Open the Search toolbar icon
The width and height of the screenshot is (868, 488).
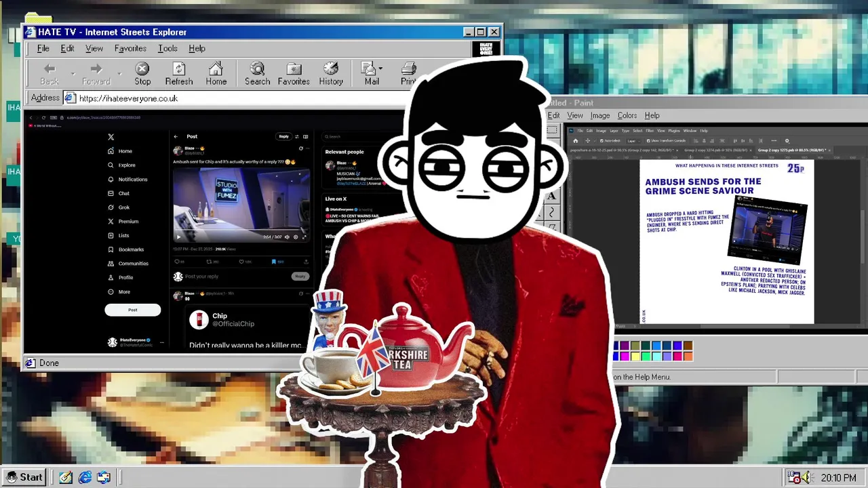point(257,69)
